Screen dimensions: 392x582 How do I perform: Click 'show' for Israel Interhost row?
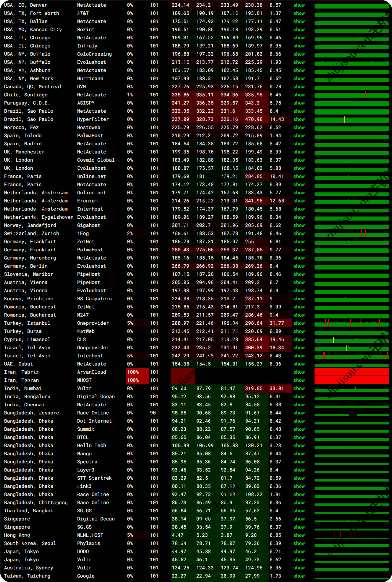(x=299, y=356)
